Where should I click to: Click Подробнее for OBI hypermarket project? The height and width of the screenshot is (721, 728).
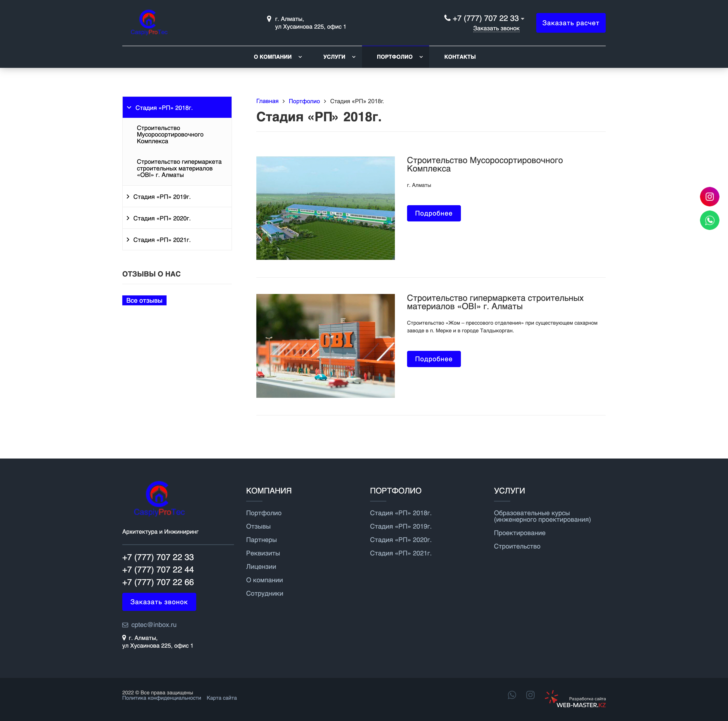[x=434, y=359]
